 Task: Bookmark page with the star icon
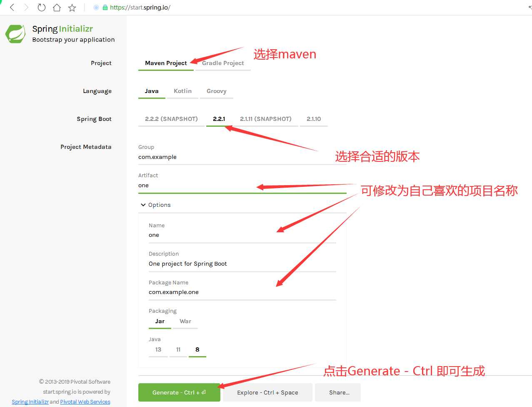click(72, 8)
